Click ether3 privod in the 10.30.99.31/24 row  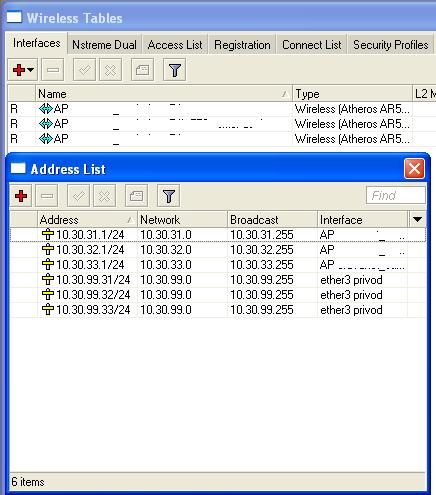pyautogui.click(x=351, y=280)
